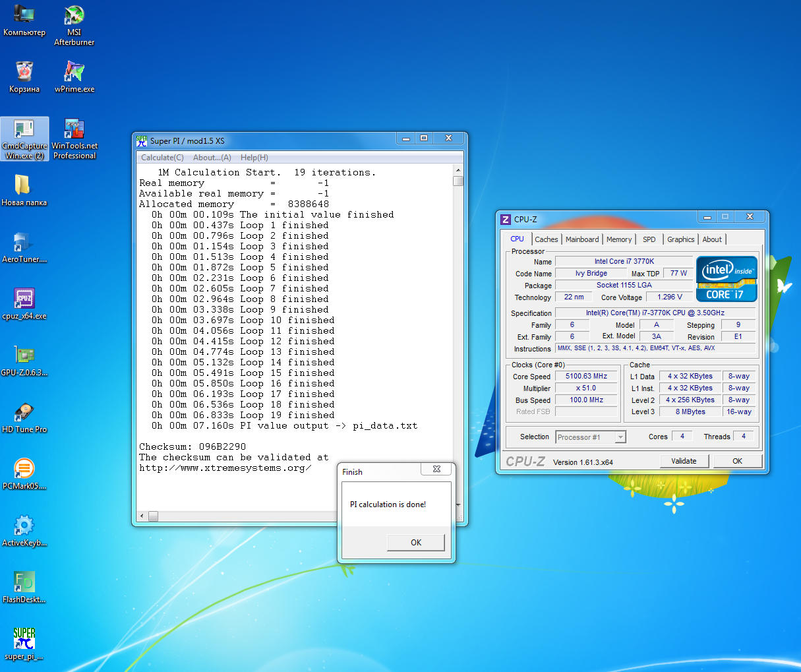Click the Rated FSB empty field
801x672 pixels.
tap(586, 412)
